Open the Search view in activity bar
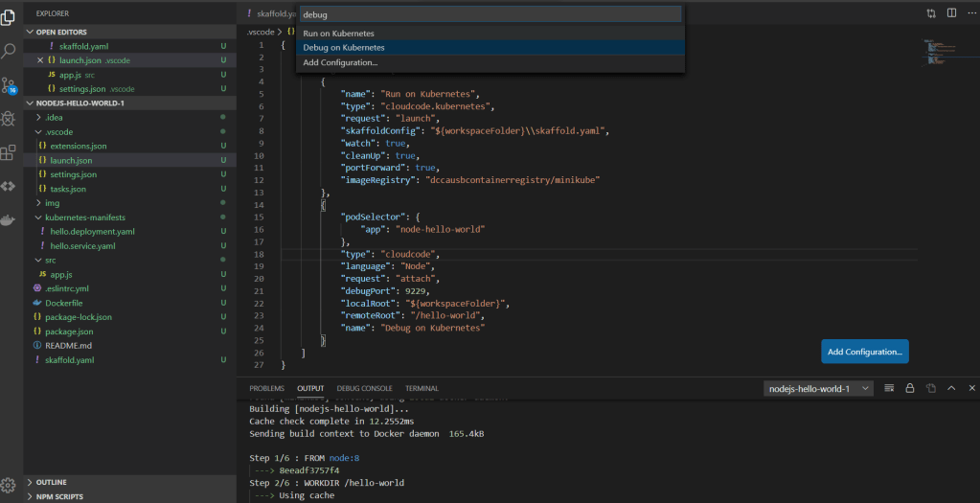The image size is (980, 503). coord(11,51)
